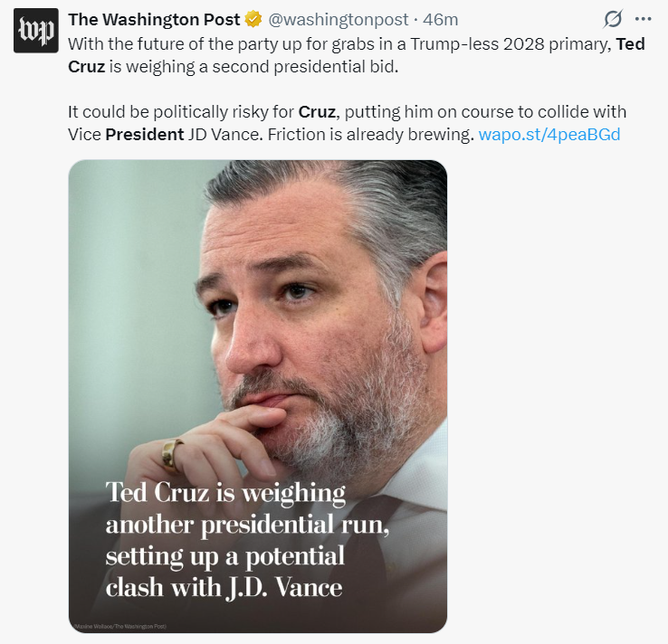Click the gold verified badge
Screen dimensions: 668x644
(253, 20)
